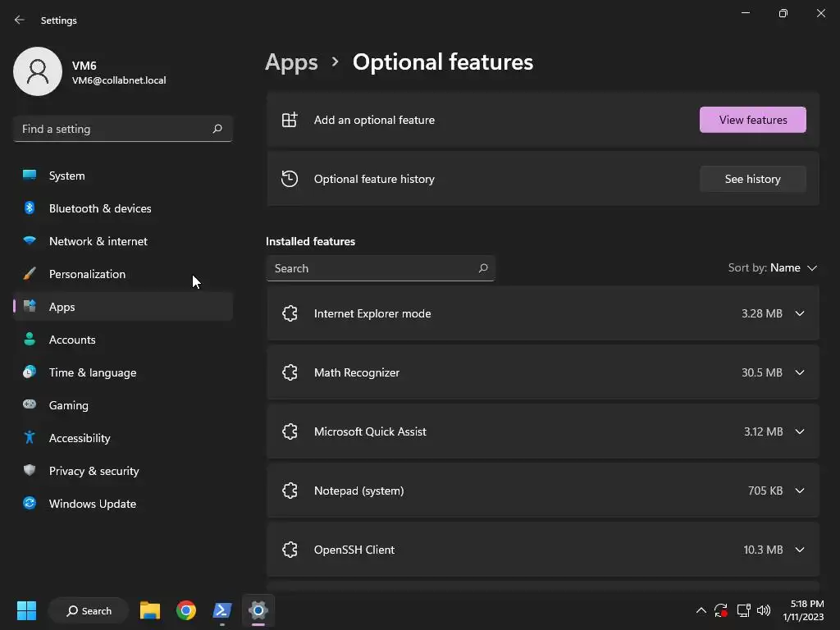Expand the OpenSSH Client entry
The width and height of the screenshot is (840, 630).
pos(800,550)
